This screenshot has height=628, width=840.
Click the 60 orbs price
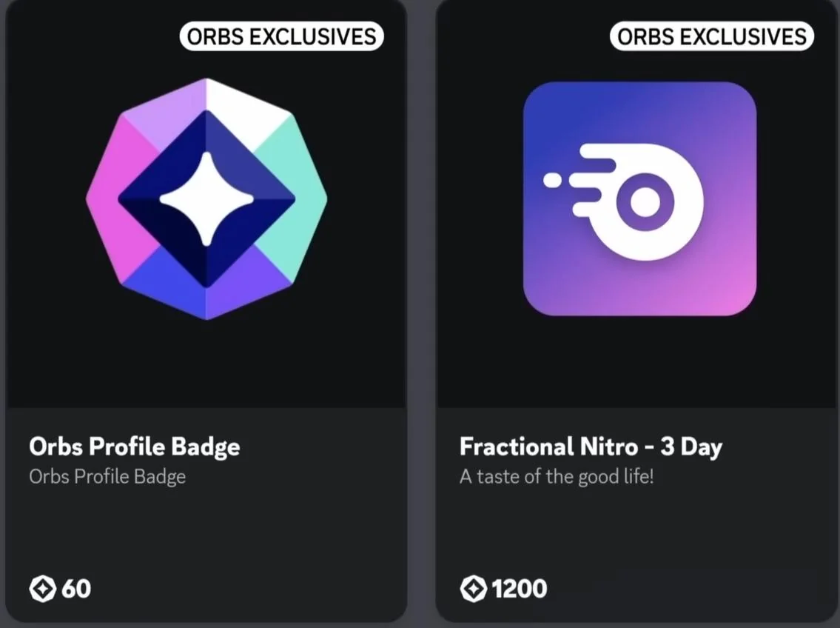click(x=76, y=589)
